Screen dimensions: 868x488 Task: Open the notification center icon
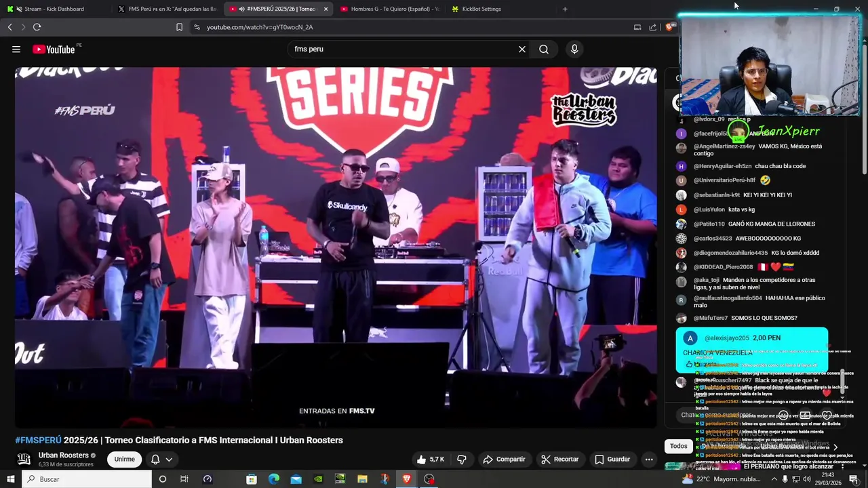tap(854, 479)
